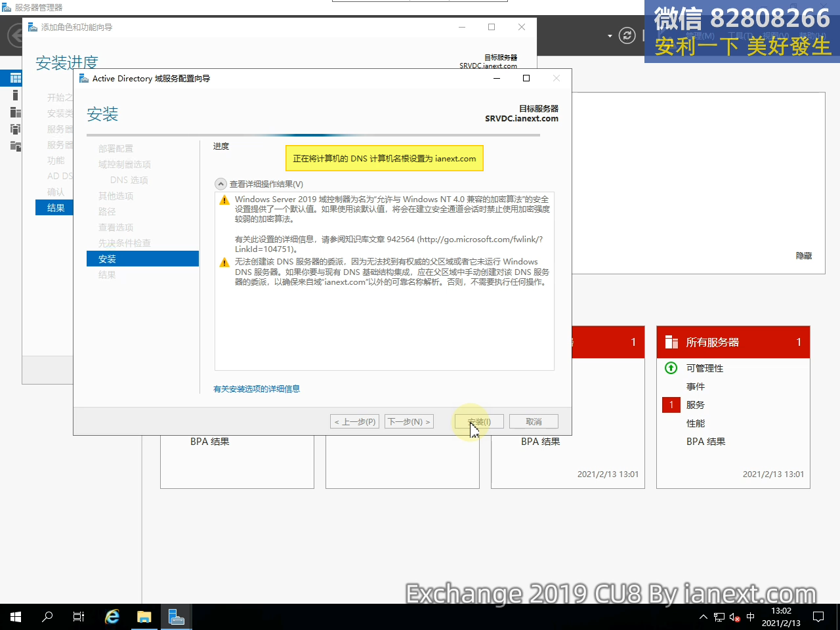840x630 pixels.
Task: Select highlighted 结果 step in Add Roles wizard
Action: tap(54, 208)
